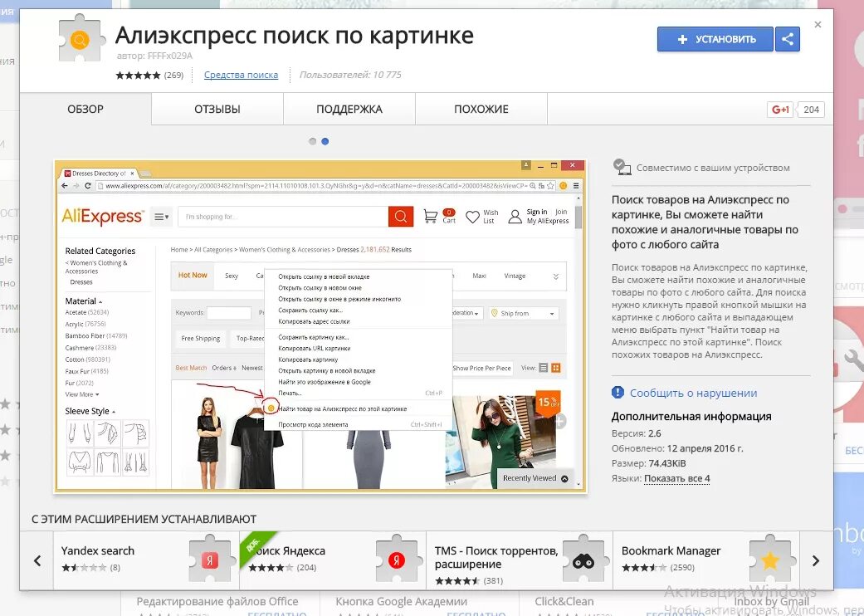
Task: Open the Bookmark Manager extension card
Action: click(705, 560)
